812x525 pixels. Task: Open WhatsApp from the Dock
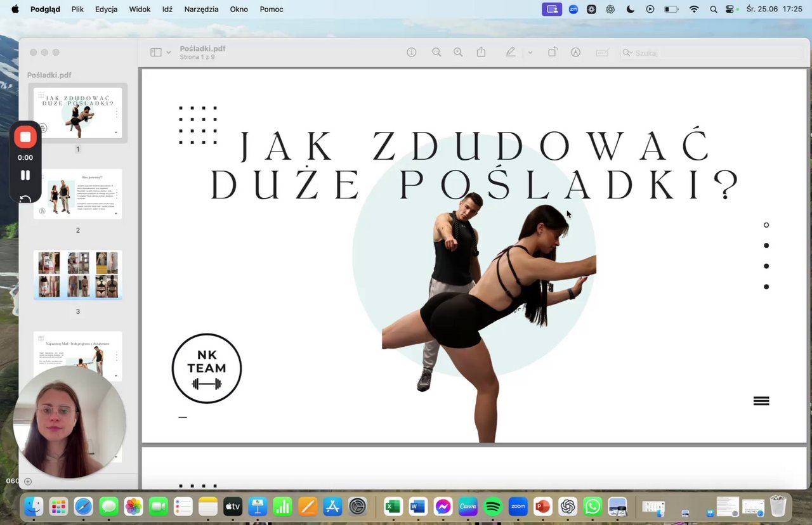tap(593, 506)
